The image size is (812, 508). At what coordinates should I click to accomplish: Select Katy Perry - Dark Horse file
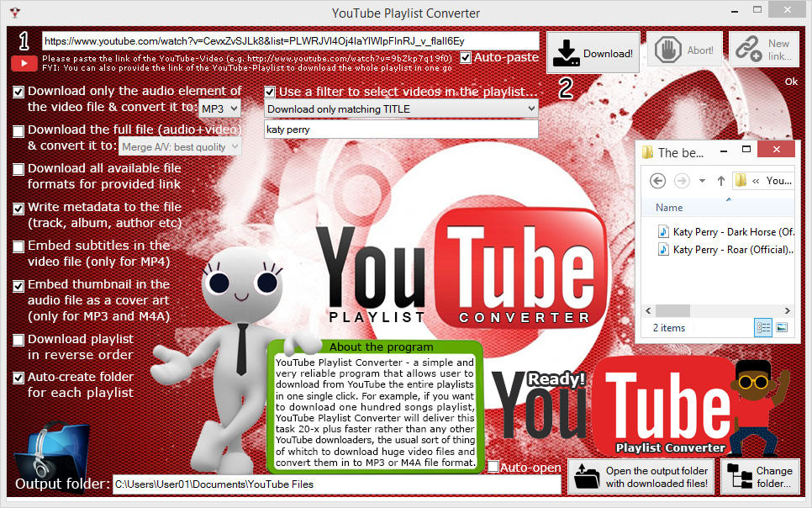tap(733, 231)
